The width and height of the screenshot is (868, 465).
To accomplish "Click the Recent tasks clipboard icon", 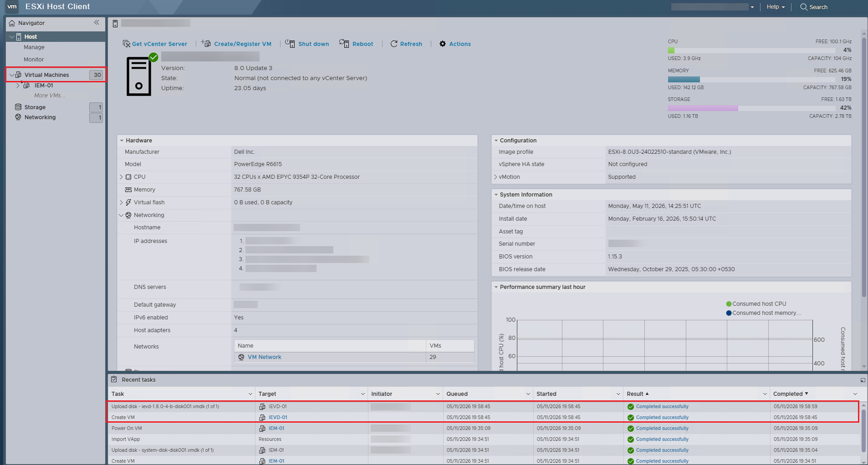I will coord(114,379).
